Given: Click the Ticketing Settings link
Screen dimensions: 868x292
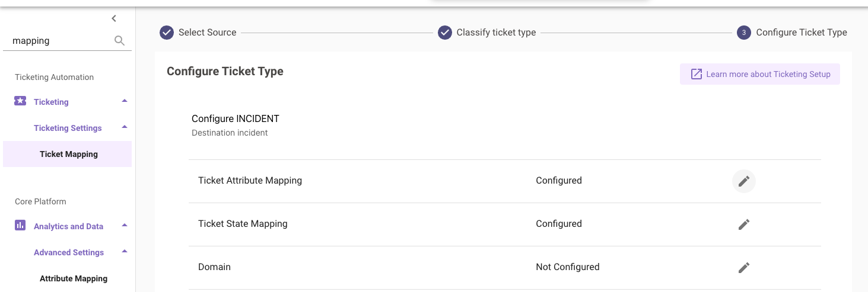Looking at the screenshot, I should coord(68,128).
